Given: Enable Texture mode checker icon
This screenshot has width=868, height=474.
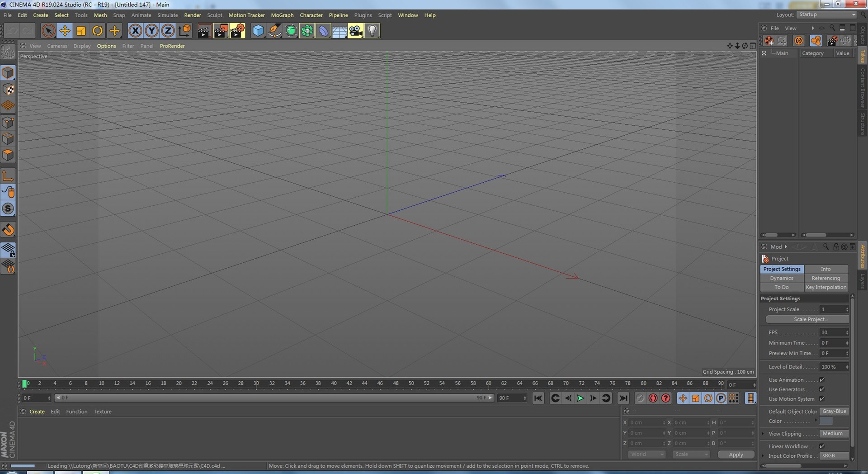Looking at the screenshot, I should tap(8, 90).
